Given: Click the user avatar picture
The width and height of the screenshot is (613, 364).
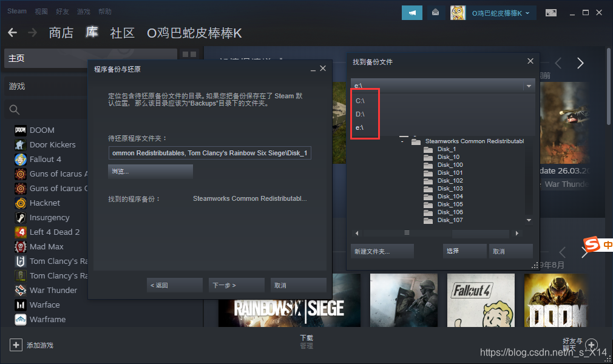Looking at the screenshot, I should [458, 13].
